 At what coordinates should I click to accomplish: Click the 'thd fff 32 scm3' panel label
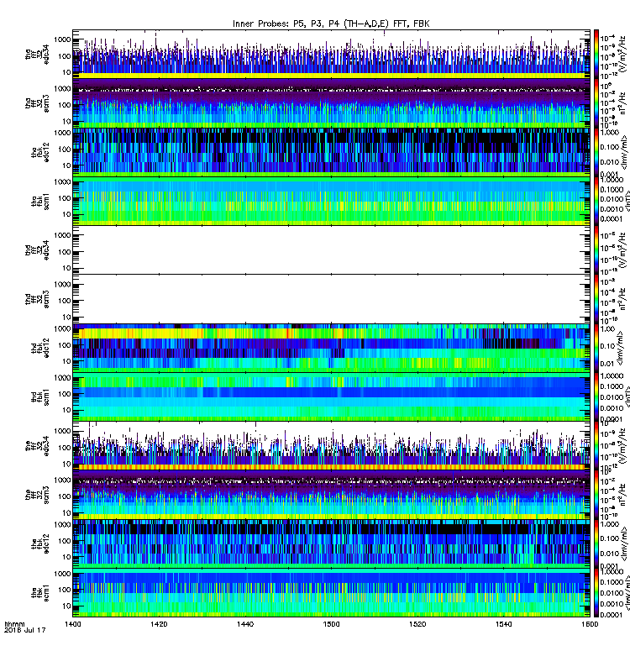pos(37,299)
